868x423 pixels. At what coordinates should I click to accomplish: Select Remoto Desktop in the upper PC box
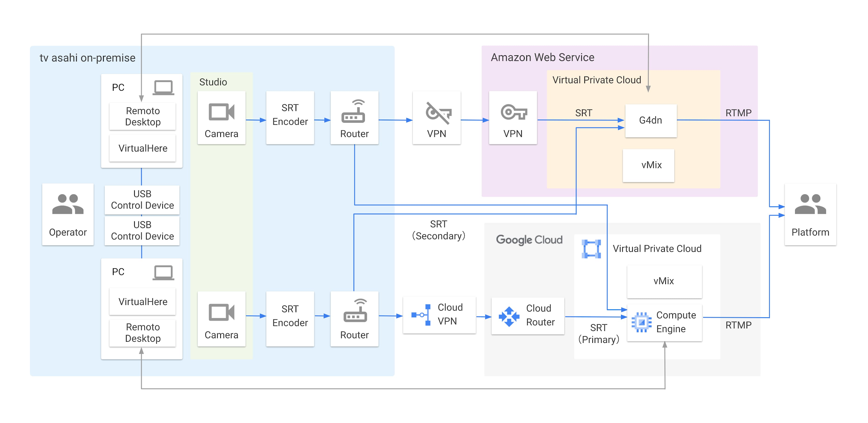pyautogui.click(x=142, y=116)
